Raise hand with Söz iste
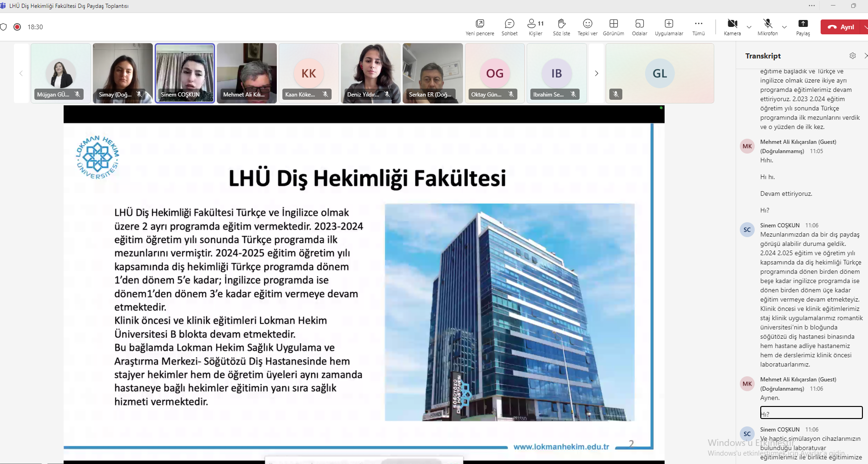Viewport: 868px width, 464px height. point(561,27)
